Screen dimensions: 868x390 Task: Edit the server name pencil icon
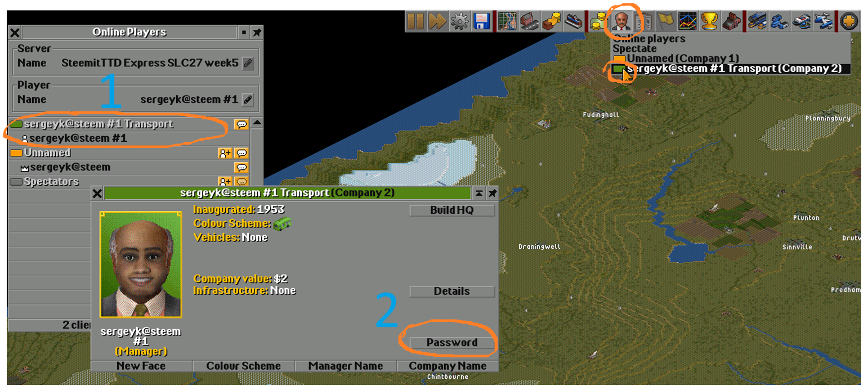(248, 63)
